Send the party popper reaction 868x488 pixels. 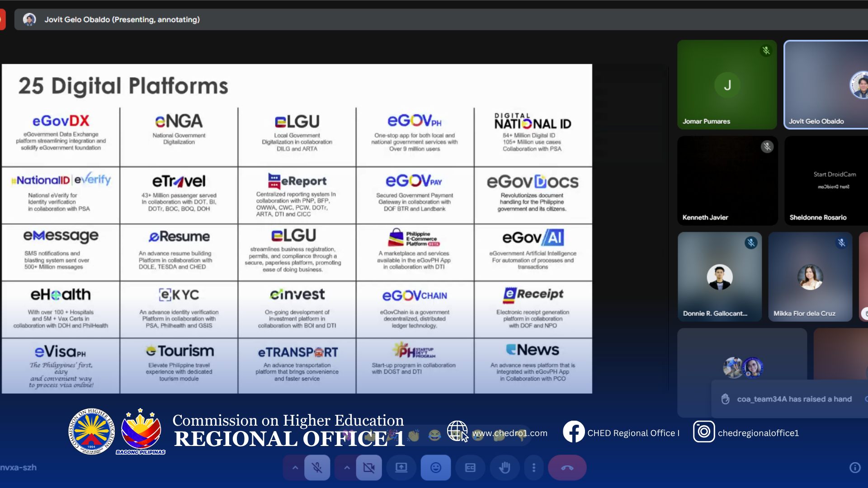pyautogui.click(x=392, y=436)
